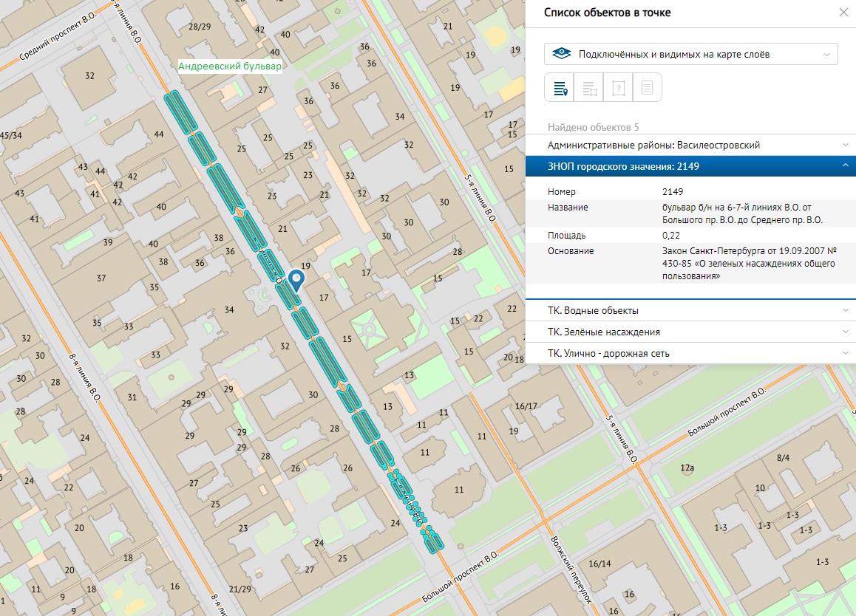
Task: Click the document report icon
Action: click(648, 88)
